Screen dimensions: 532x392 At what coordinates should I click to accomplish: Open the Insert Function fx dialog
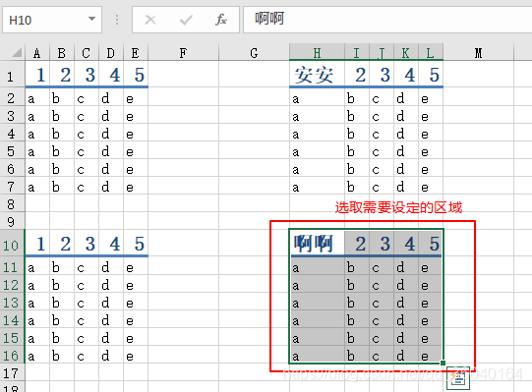221,20
